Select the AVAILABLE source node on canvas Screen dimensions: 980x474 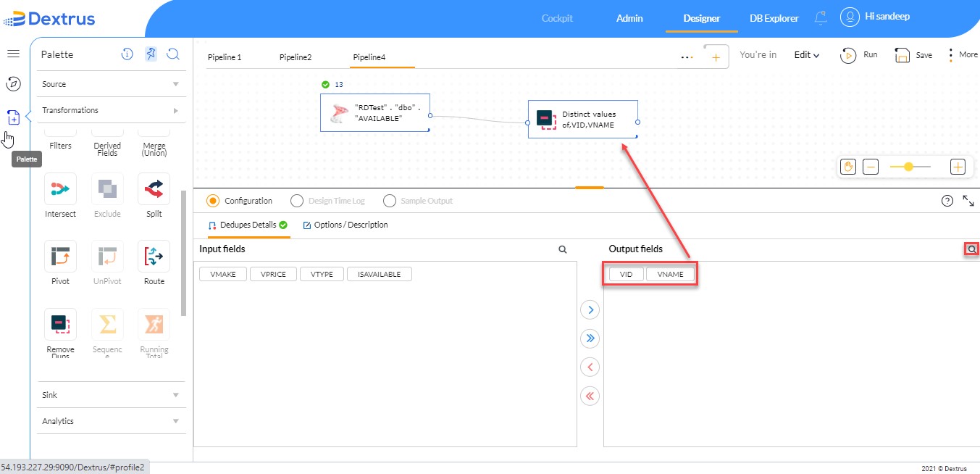click(375, 113)
